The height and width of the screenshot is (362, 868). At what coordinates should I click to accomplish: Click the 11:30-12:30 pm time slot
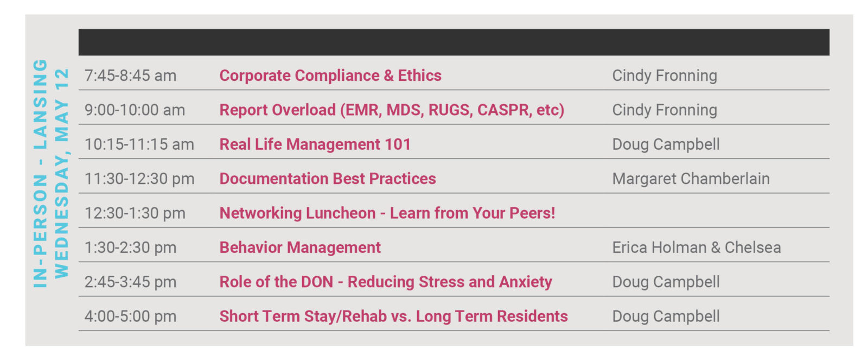tap(139, 179)
